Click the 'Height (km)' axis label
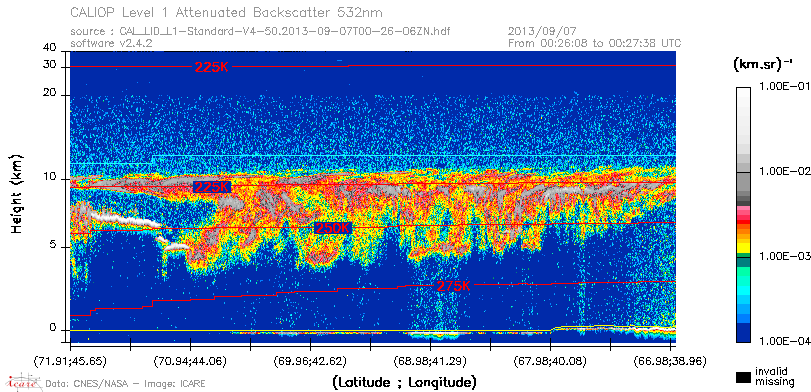811x392 pixels. 16,193
